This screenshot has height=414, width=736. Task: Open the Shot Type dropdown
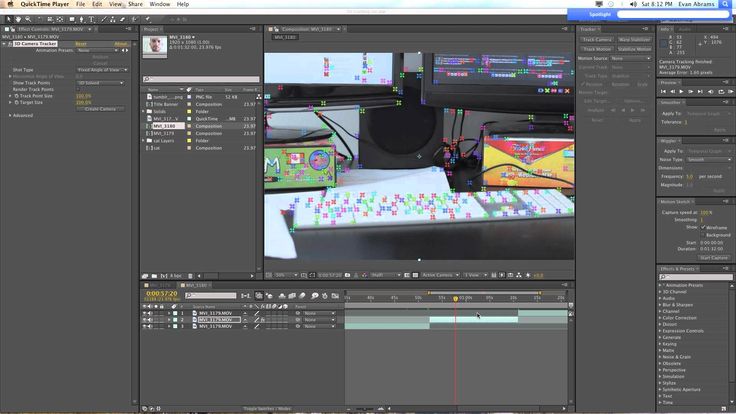(x=102, y=69)
